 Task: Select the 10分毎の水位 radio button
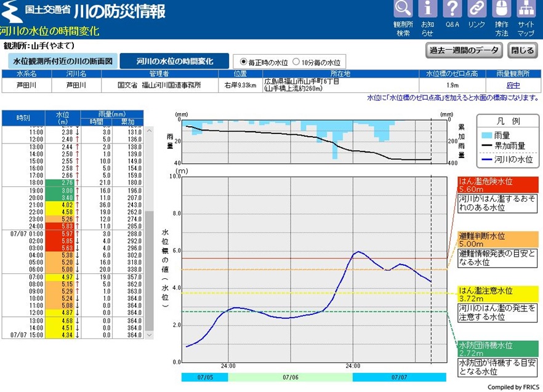point(296,62)
